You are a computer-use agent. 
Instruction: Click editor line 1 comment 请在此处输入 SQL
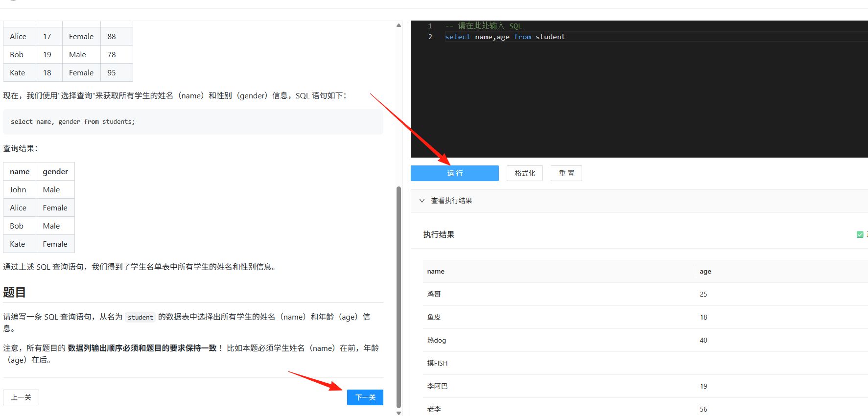pos(483,26)
